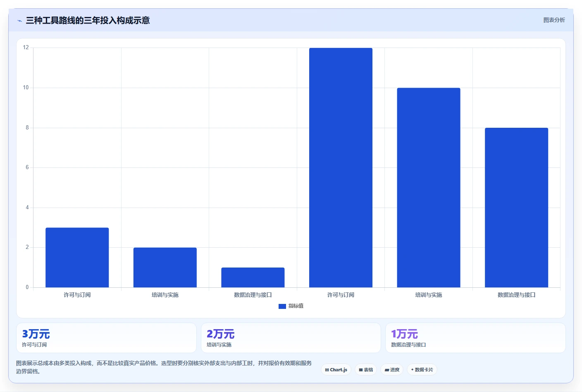
Task: Click axis label 许可与订阅 under the 3 bar
Action: pos(77,295)
